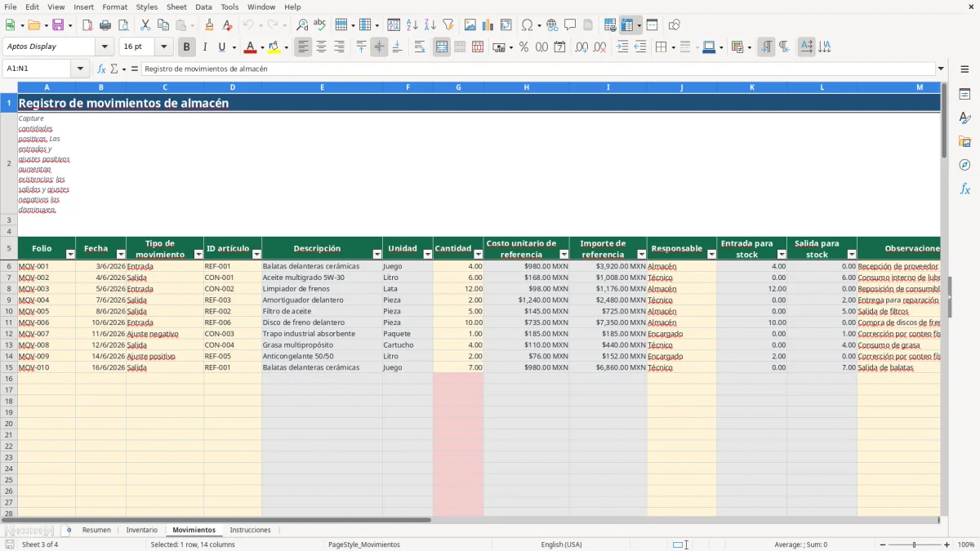Screen dimensions: 980x551
Task: Toggle bold formatting
Action: [x=186, y=47]
